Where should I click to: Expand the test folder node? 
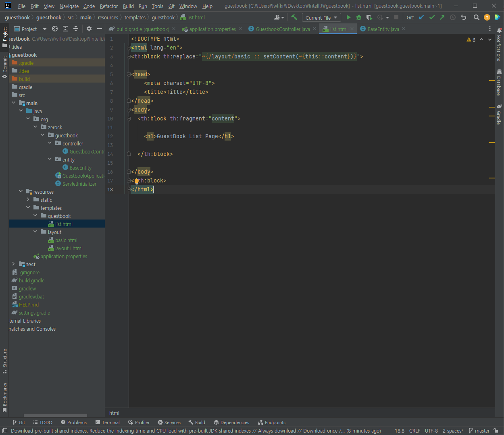pyautogui.click(x=14, y=264)
